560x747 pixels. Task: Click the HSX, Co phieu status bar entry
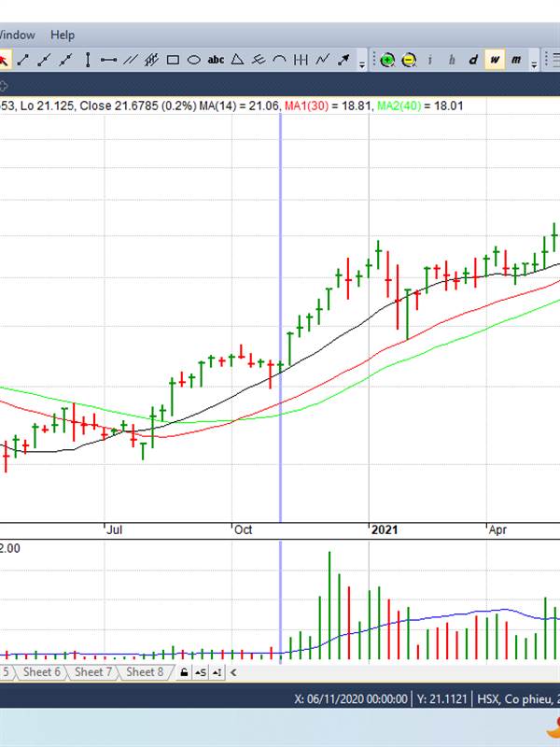coord(519,698)
